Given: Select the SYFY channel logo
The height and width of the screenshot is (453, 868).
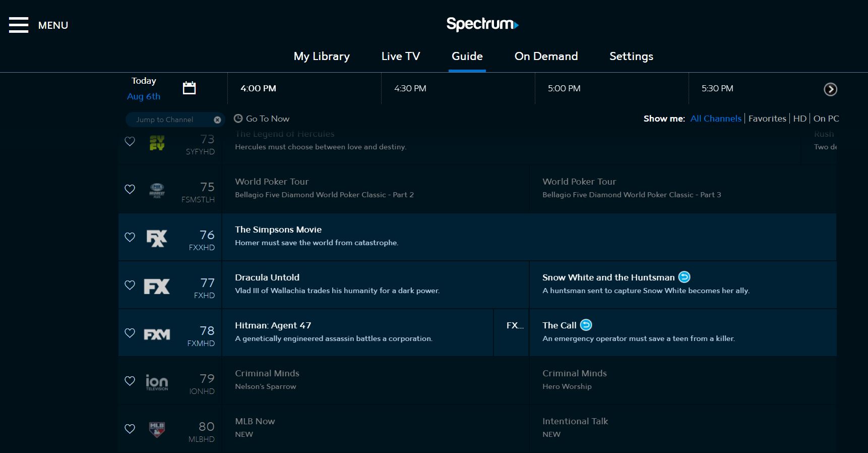Looking at the screenshot, I should point(157,143).
